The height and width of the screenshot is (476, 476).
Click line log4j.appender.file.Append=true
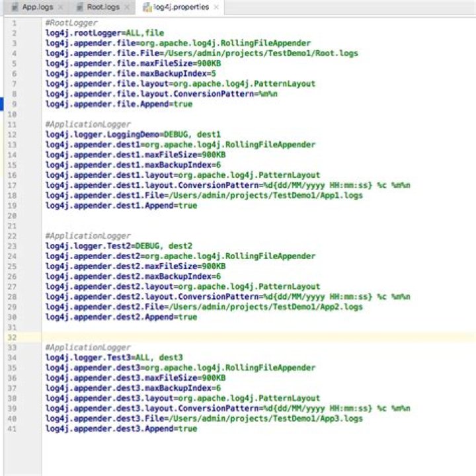(x=119, y=104)
